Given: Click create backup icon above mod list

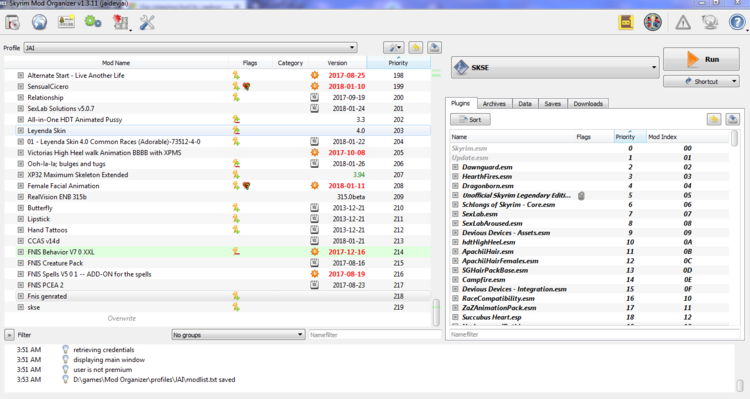Looking at the screenshot, I should click(434, 47).
